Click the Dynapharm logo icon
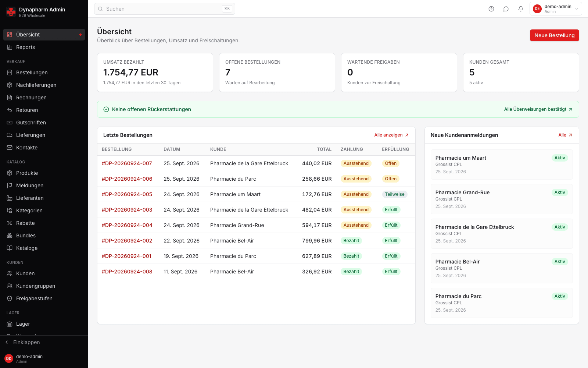This screenshot has width=588, height=368. pyautogui.click(x=11, y=12)
